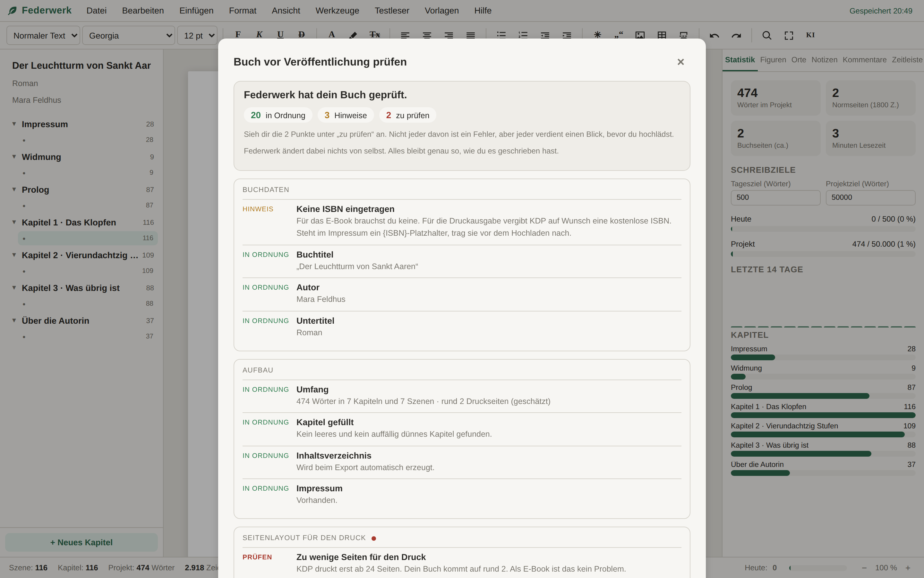Open the 12 pt font size dropdown
Screen dimensions: 924x578
click(x=197, y=36)
